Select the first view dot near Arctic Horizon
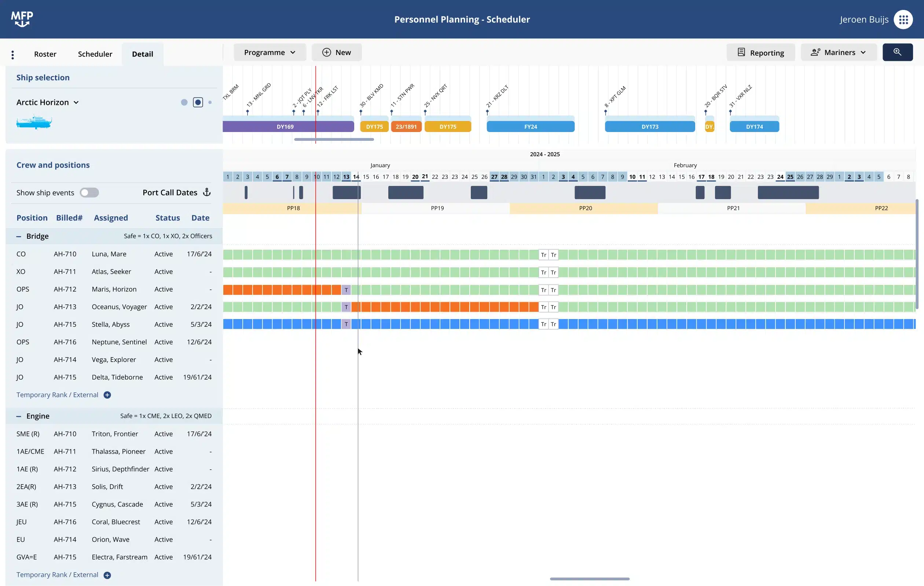Viewport: 924px width, 586px height. 184,102
